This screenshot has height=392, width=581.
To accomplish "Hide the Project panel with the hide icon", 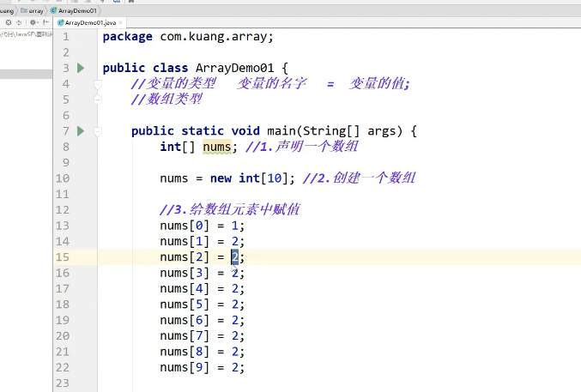I will (45, 22).
